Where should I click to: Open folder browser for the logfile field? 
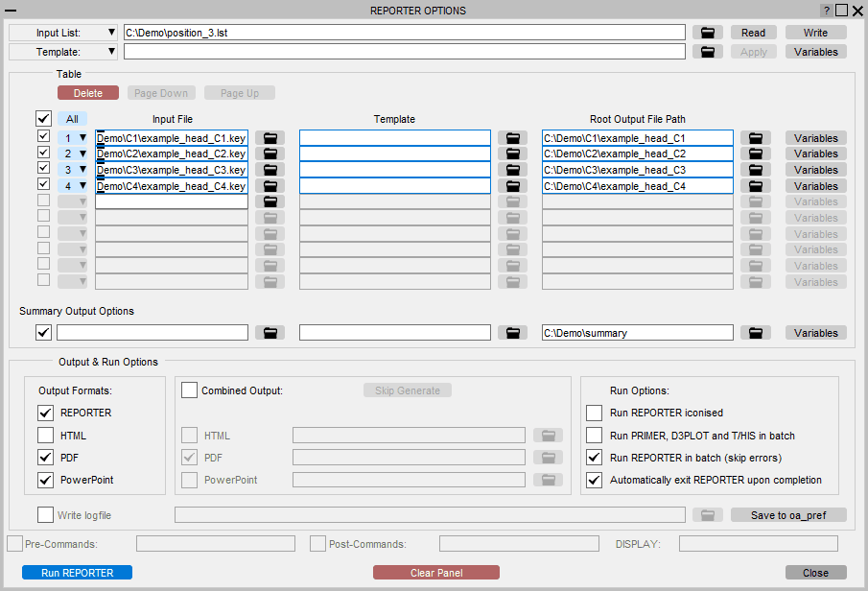point(708,514)
